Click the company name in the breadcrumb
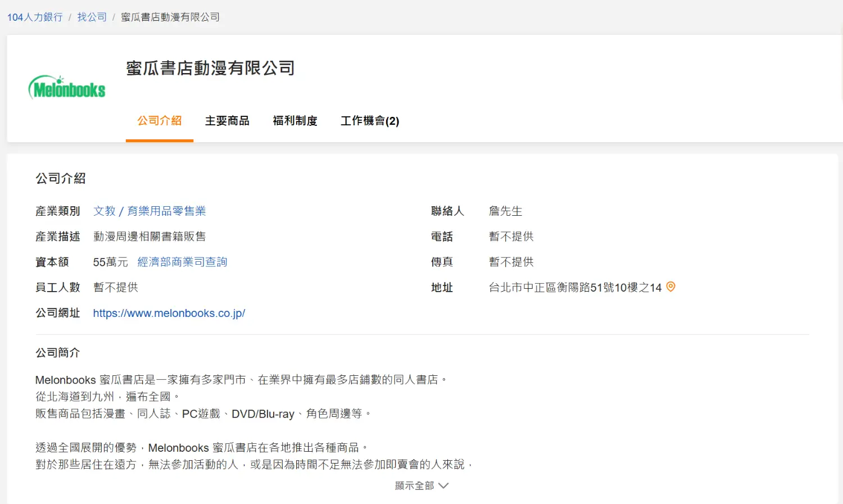 point(170,17)
